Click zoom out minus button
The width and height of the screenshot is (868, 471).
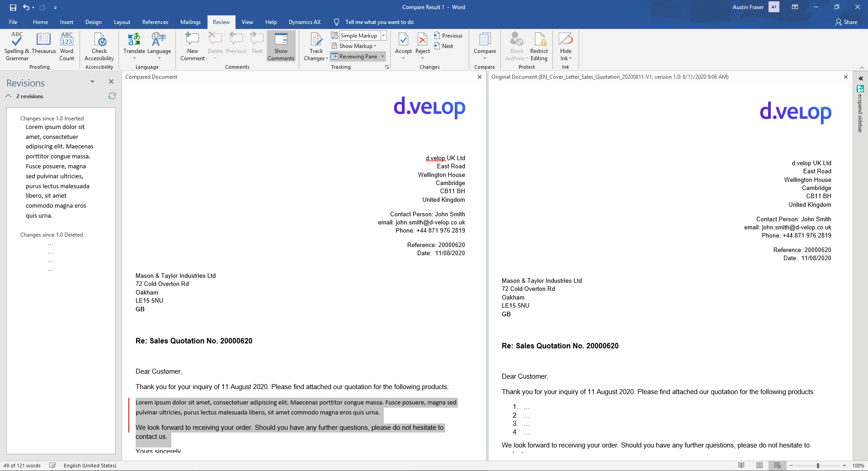point(791,465)
